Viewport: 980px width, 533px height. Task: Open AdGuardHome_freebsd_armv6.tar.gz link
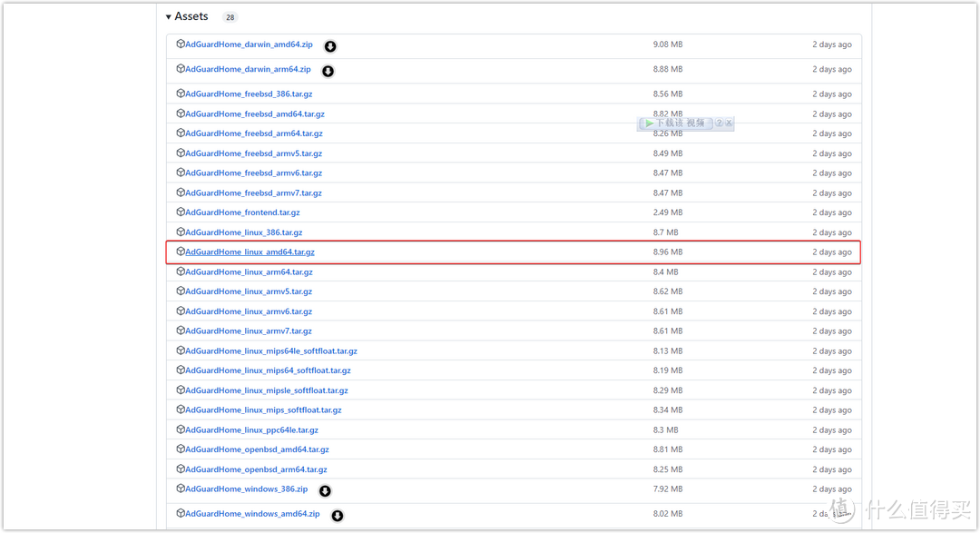pos(254,173)
